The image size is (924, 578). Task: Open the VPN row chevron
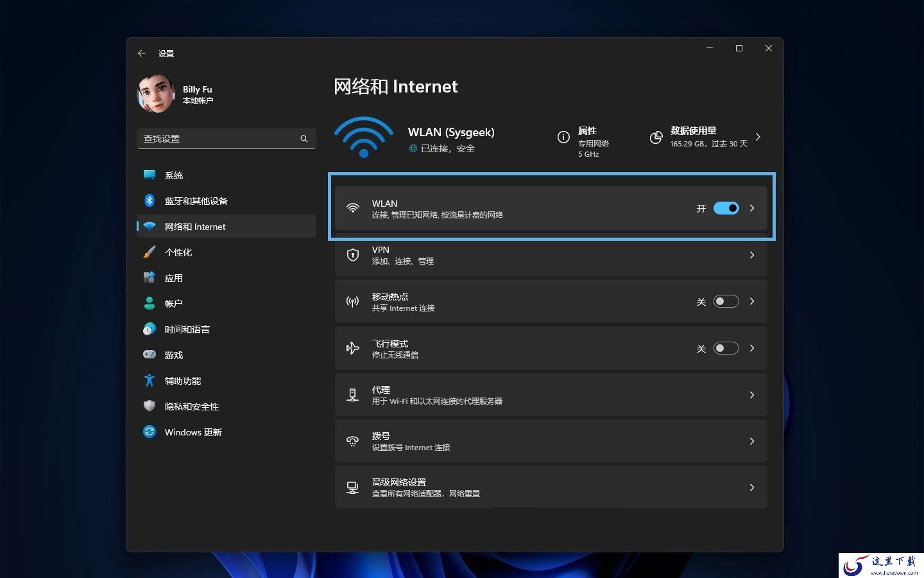point(752,255)
